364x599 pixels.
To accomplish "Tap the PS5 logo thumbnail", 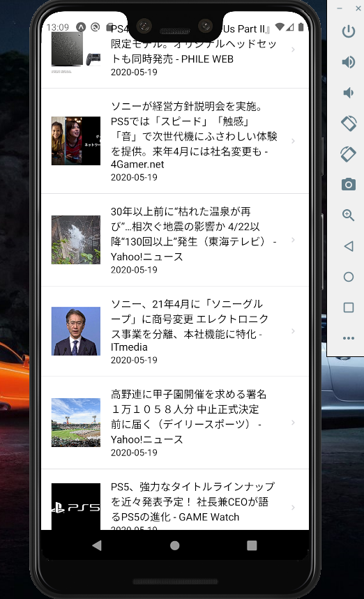I will click(76, 506).
